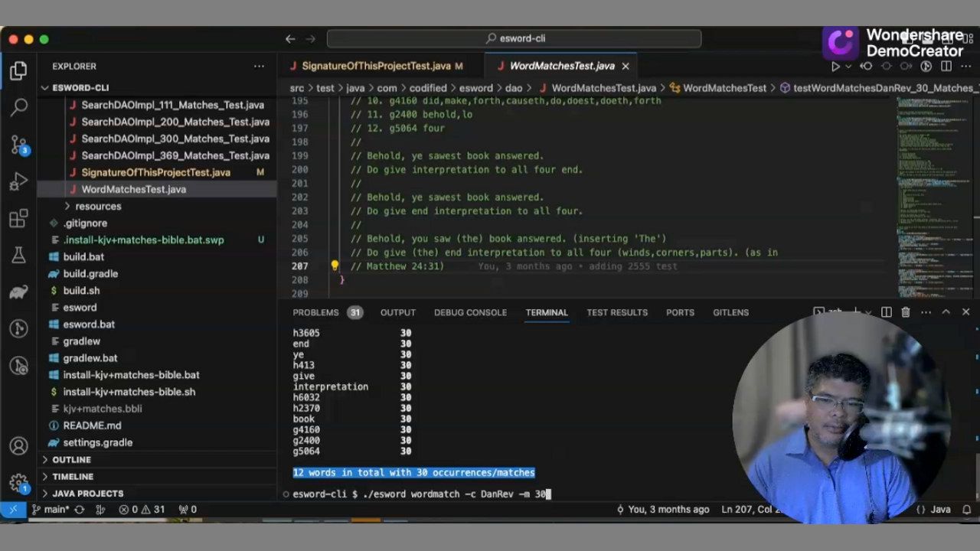Click the esword-cli search command box

pos(514,38)
